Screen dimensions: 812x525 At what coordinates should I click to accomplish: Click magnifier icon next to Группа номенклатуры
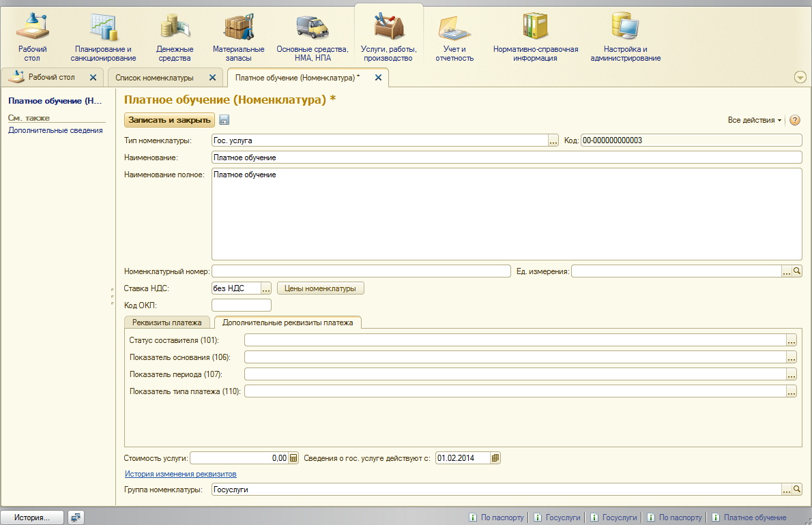coord(797,490)
